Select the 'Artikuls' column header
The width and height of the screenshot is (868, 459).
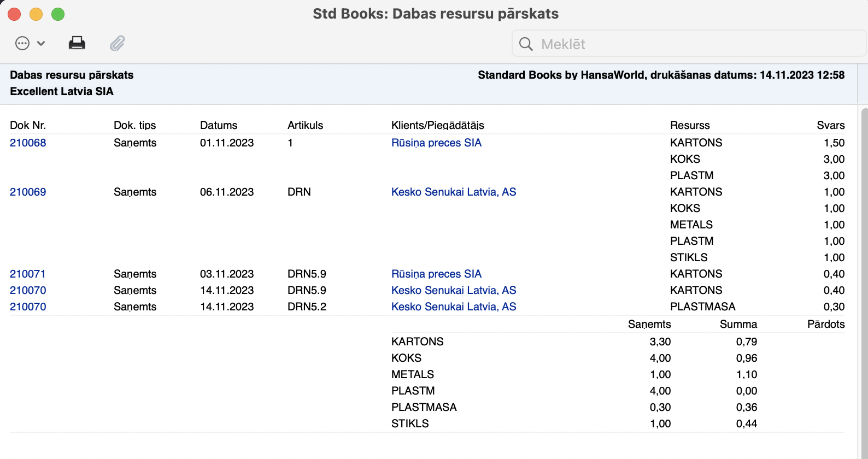pos(305,125)
